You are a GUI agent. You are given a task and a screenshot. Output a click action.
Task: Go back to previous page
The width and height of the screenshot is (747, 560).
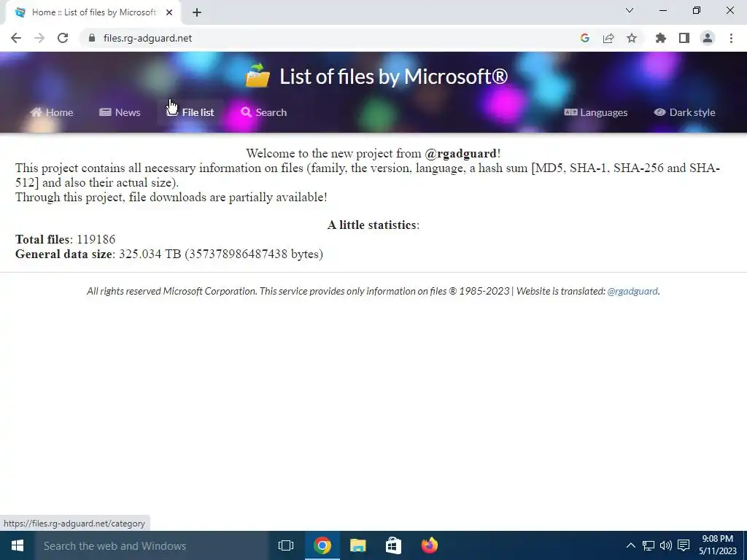(16, 38)
